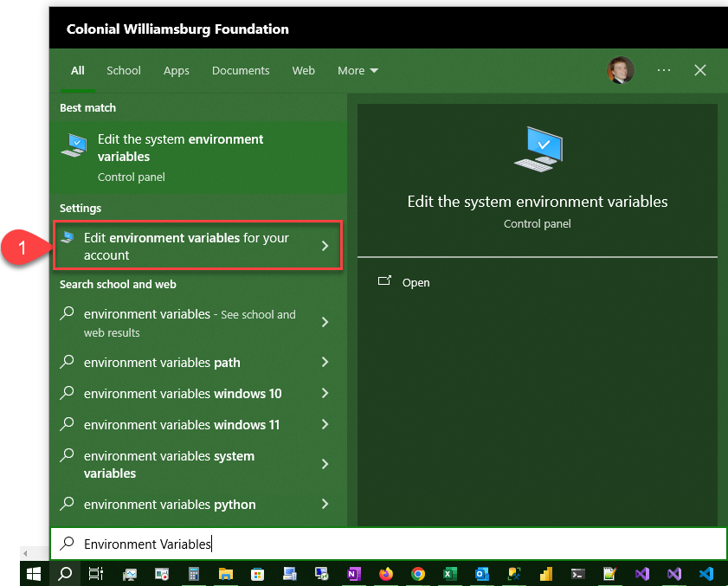This screenshot has width=728, height=586.
Task: Switch to the School tab
Action: pos(124,71)
